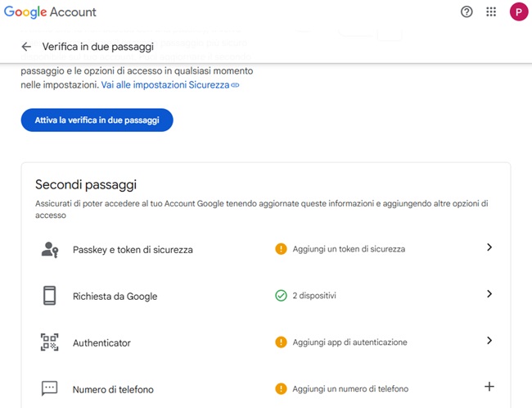The height and width of the screenshot is (408, 532).
Task: Add a phone number with plus icon
Action: click(489, 387)
